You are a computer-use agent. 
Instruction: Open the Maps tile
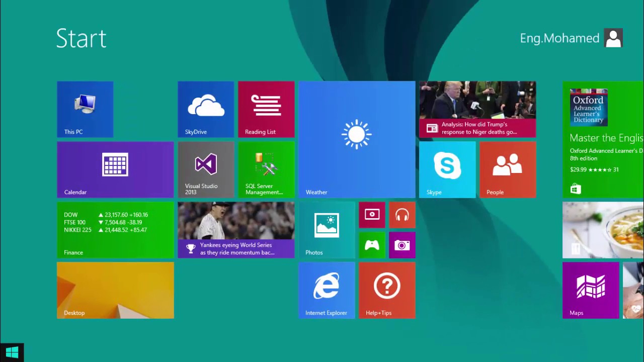point(591,290)
